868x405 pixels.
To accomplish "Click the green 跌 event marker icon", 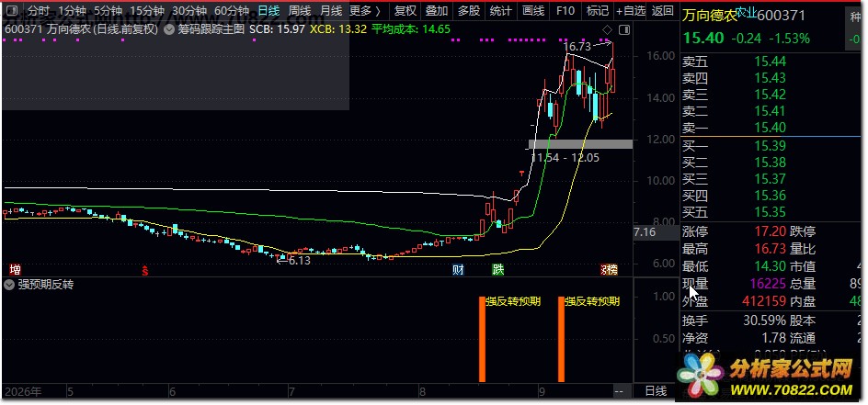I will point(498,270).
